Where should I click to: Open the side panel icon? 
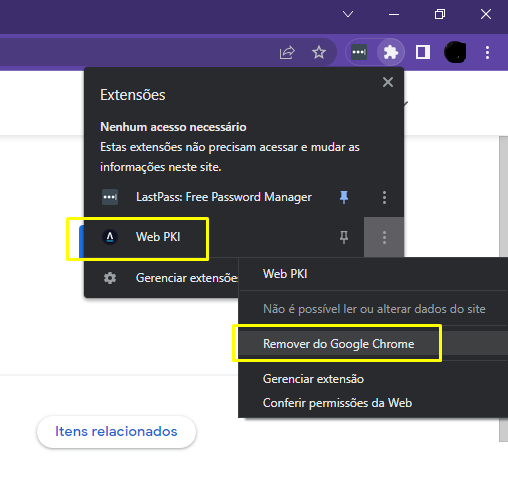point(422,52)
